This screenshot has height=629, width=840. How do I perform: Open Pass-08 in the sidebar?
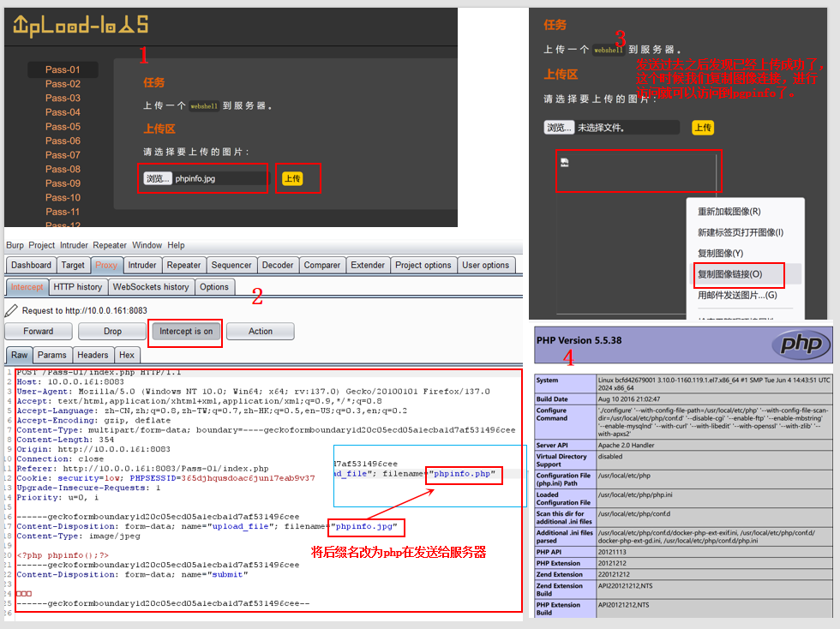[63, 169]
